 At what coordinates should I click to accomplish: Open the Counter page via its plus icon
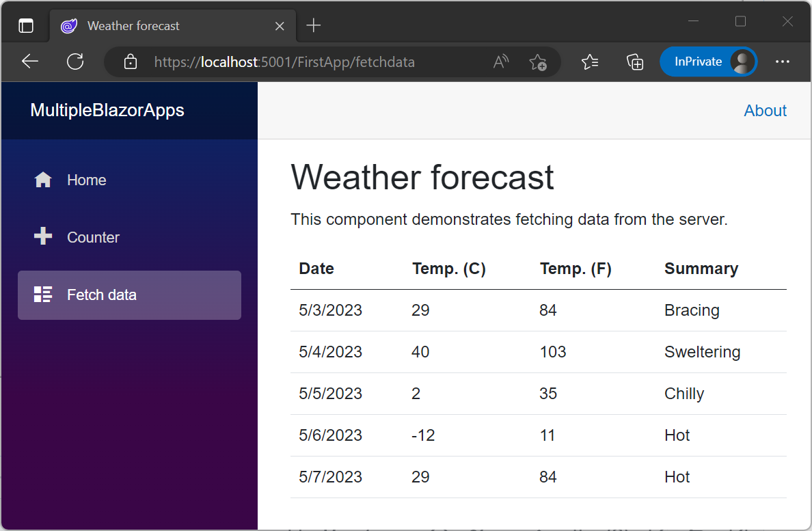[42, 237]
